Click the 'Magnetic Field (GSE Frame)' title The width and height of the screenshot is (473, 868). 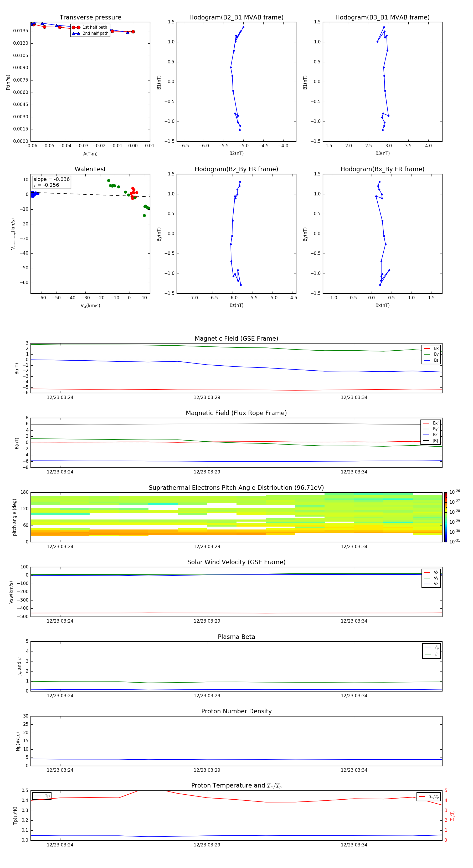pyautogui.click(x=236, y=339)
